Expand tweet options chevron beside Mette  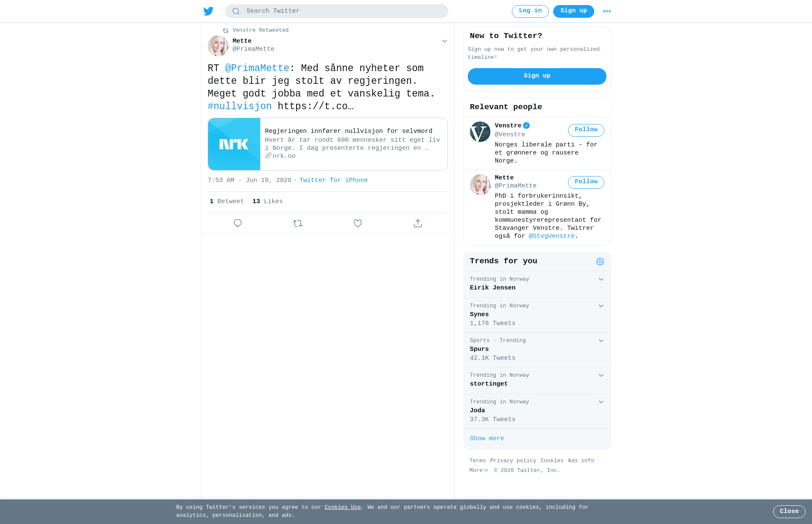(444, 41)
